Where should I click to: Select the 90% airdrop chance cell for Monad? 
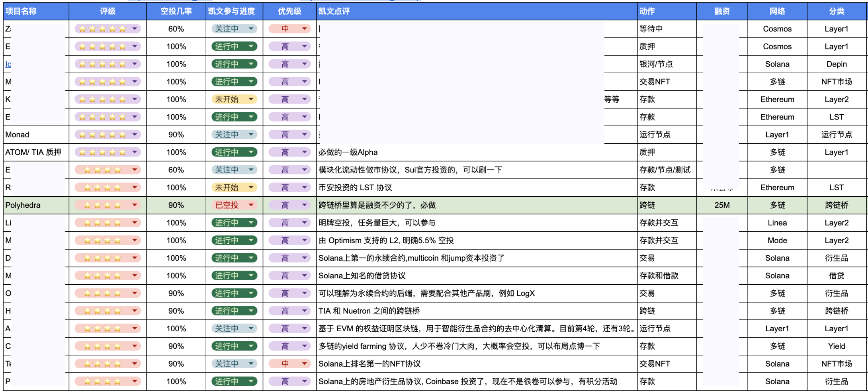coord(176,135)
